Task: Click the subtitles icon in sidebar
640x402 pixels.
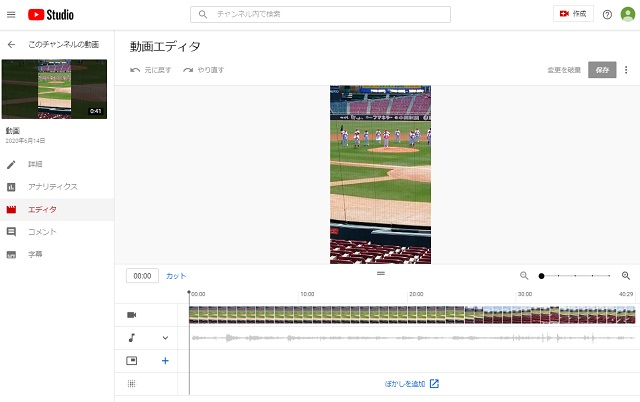Action: click(11, 255)
